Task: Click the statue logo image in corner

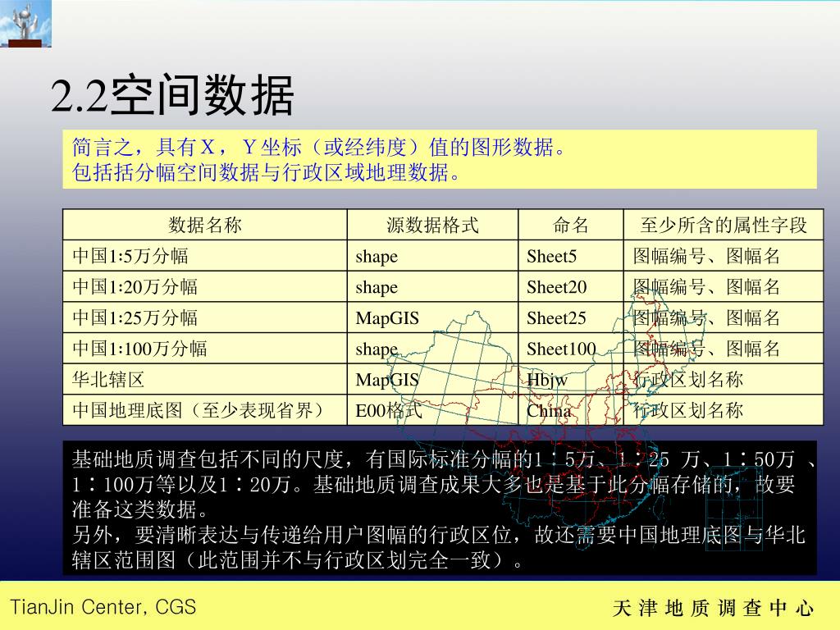Action: (25, 24)
